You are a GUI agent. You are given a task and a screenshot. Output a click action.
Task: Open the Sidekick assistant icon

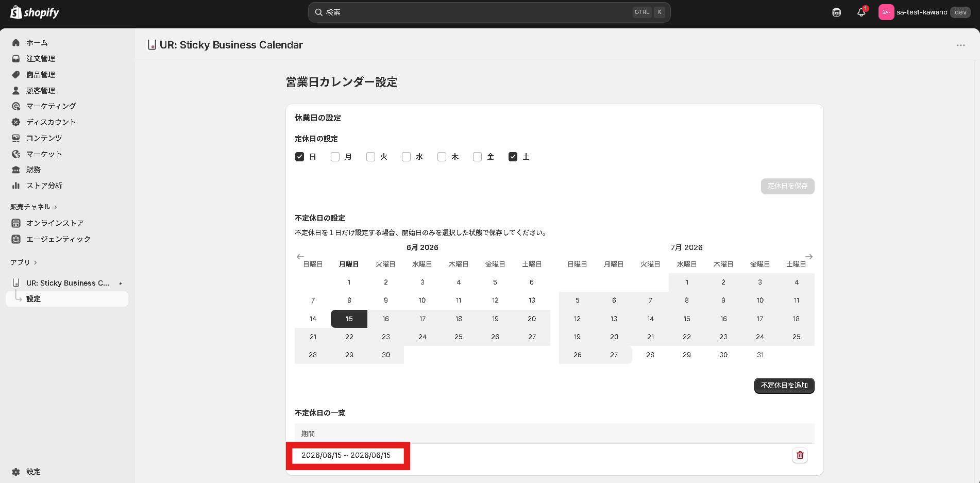point(837,12)
